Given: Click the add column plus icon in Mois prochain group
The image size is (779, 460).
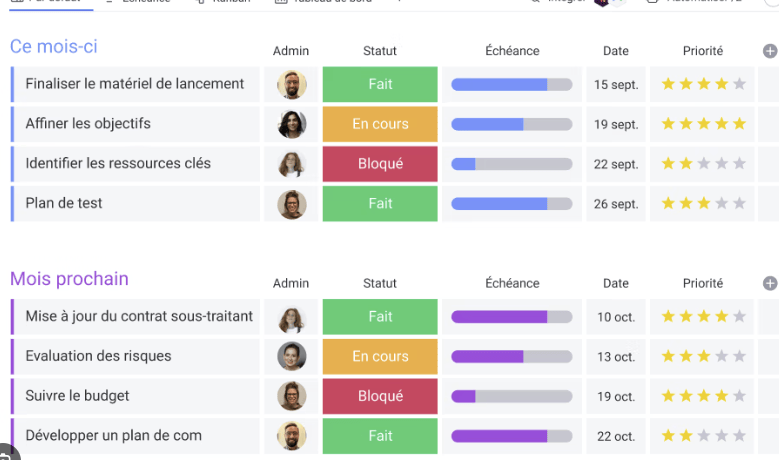Looking at the screenshot, I should pyautogui.click(x=769, y=283).
